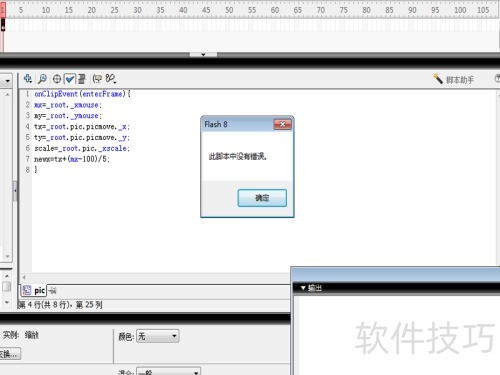Open the blend dropdown showing 一般
This screenshot has width=500, height=375.
click(169, 372)
